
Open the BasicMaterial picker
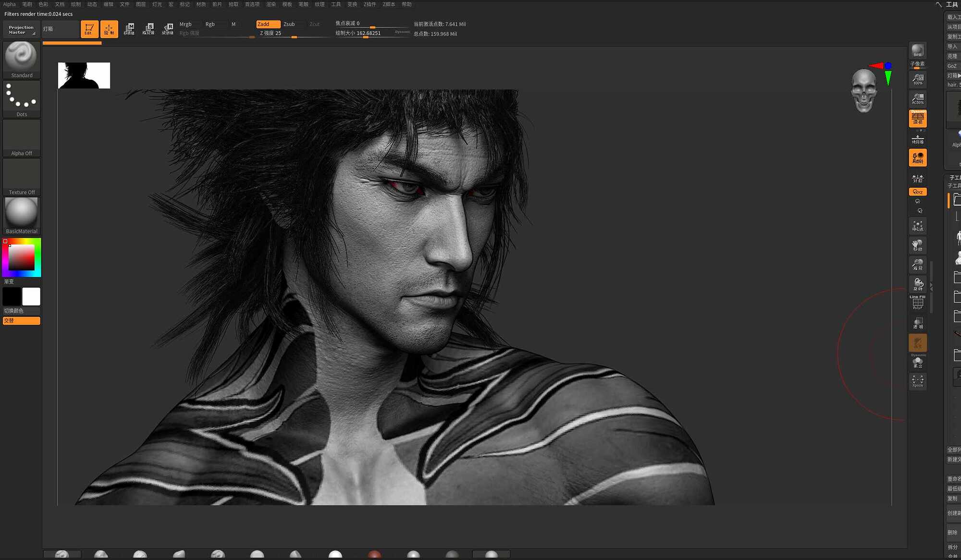(22, 216)
